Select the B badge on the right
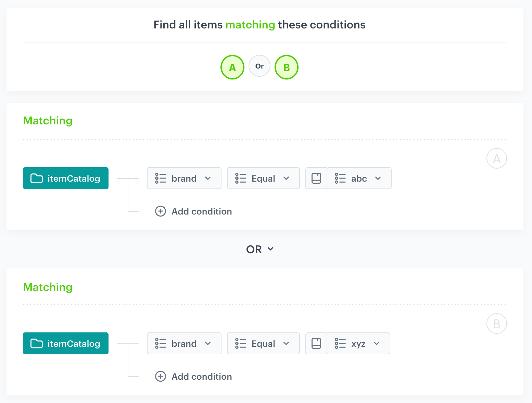Screen dimensions: 532x403 click(497, 323)
